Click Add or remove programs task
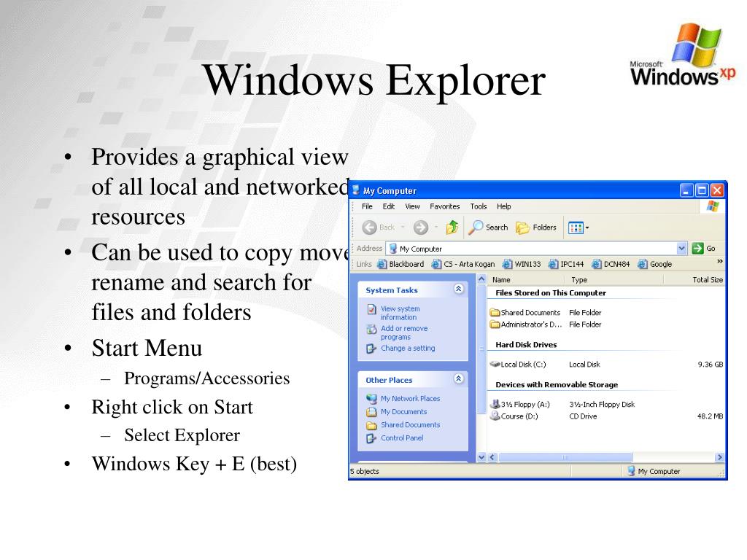The height and width of the screenshot is (560, 747). (398, 332)
